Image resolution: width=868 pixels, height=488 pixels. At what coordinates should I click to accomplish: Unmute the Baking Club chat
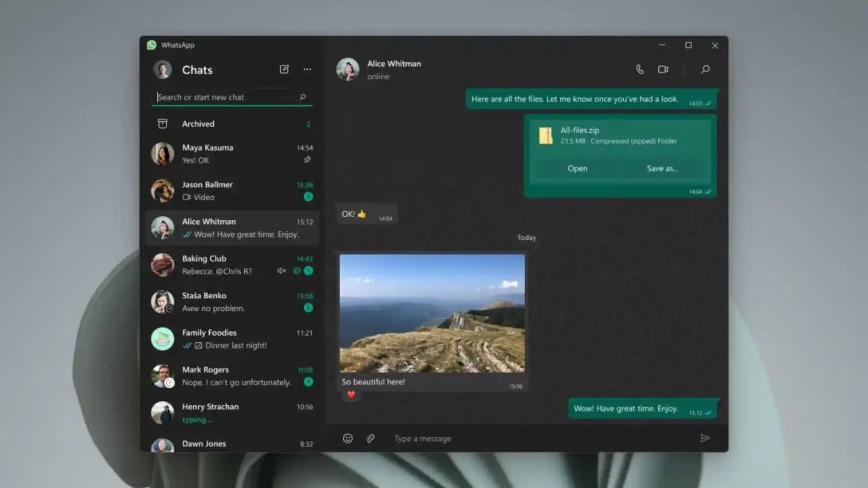tap(281, 270)
